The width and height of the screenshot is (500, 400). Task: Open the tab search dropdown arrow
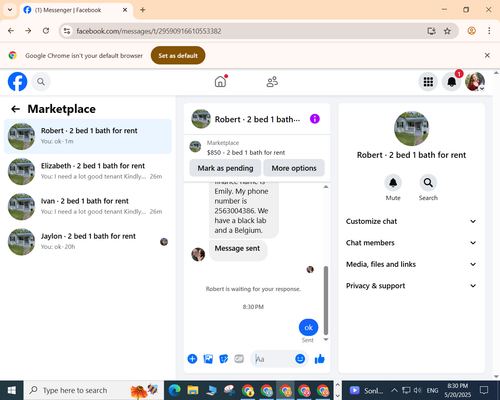pos(10,10)
